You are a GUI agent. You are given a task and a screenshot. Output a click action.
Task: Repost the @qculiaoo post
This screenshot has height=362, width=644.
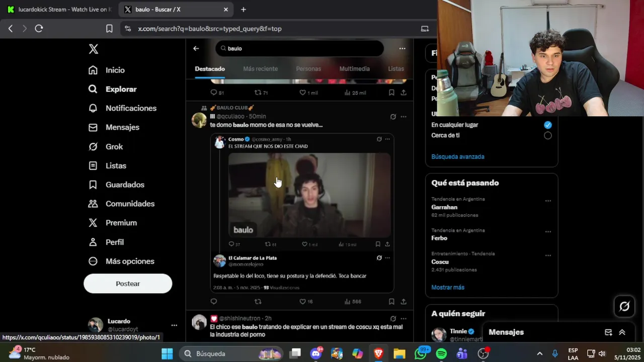[x=258, y=302]
